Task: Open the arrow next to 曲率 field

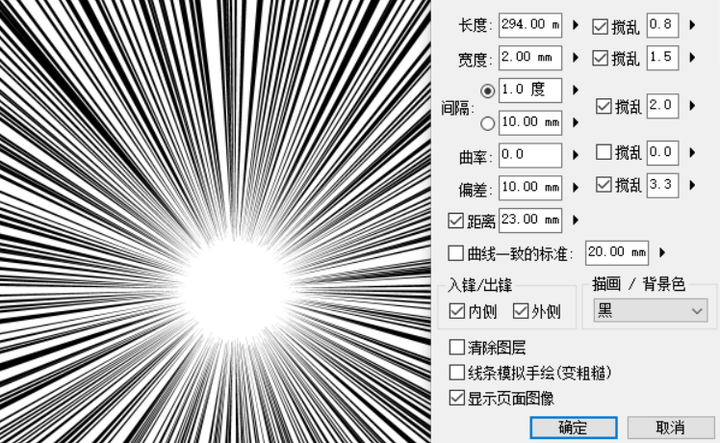Action: pos(575,155)
